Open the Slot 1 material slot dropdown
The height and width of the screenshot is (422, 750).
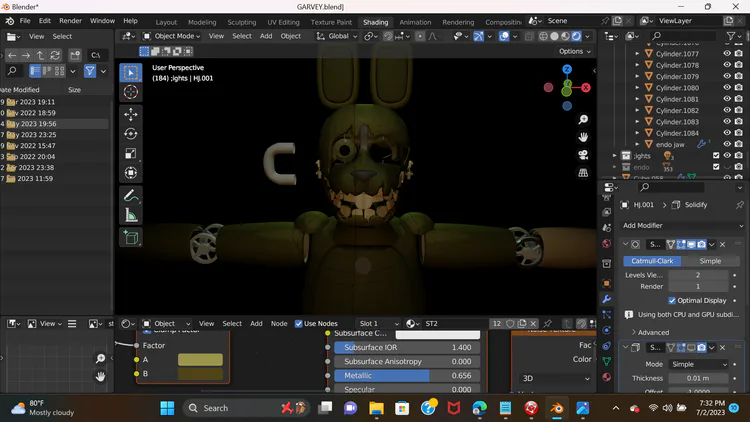(378, 323)
